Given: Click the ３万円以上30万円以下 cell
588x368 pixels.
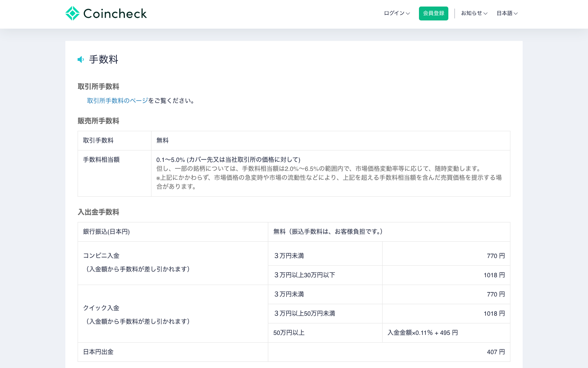Looking at the screenshot, I should pos(325,275).
